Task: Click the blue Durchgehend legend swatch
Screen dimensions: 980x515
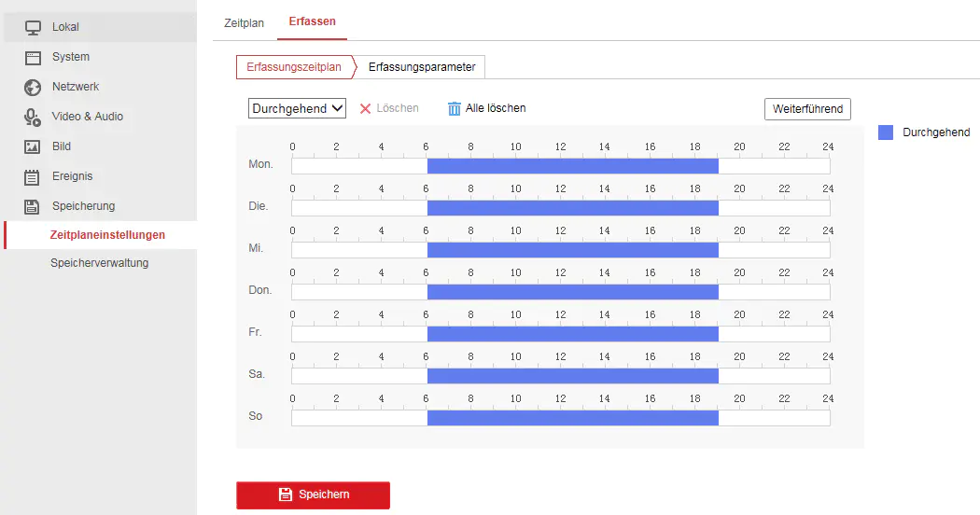Action: point(886,132)
